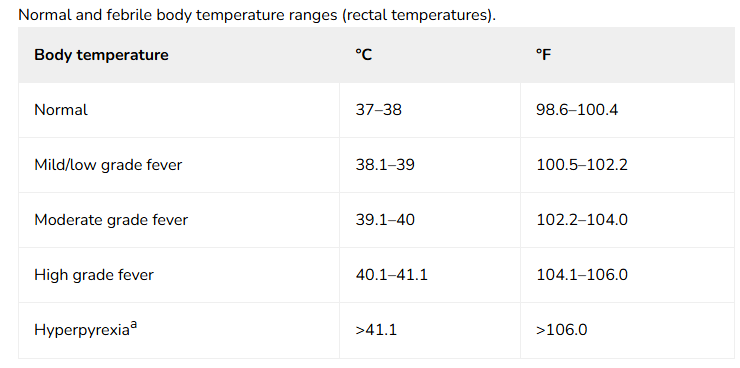Select the Body temperature column header
The height and width of the screenshot is (368, 740).
(101, 55)
